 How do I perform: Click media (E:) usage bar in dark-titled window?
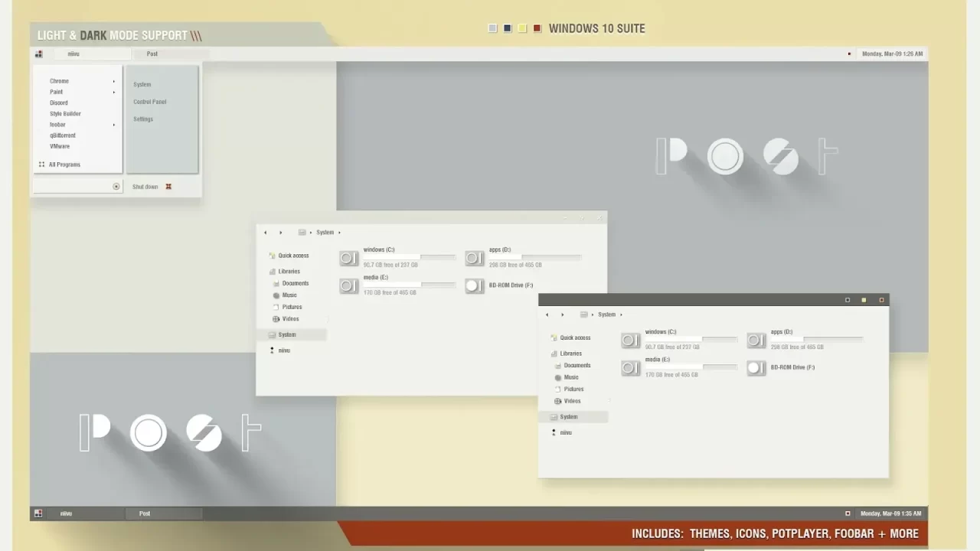(691, 367)
